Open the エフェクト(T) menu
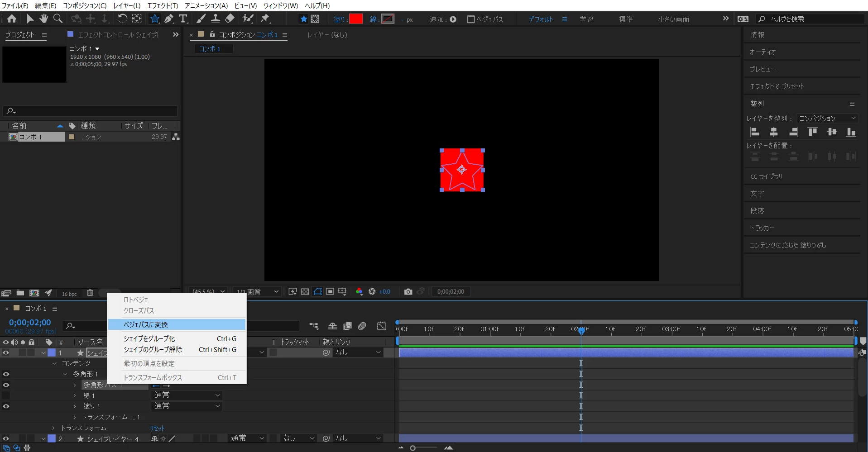The width and height of the screenshot is (868, 452). tap(163, 5)
